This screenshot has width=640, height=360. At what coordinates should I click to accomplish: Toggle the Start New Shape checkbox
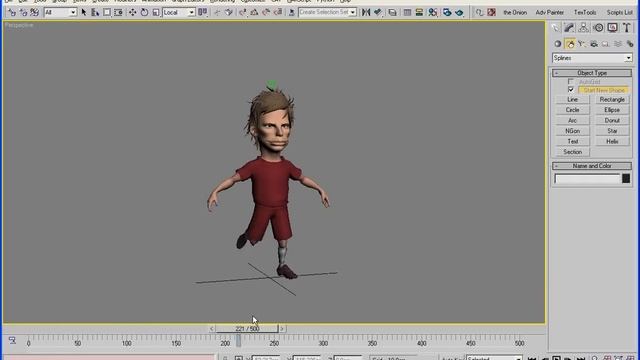[571, 90]
